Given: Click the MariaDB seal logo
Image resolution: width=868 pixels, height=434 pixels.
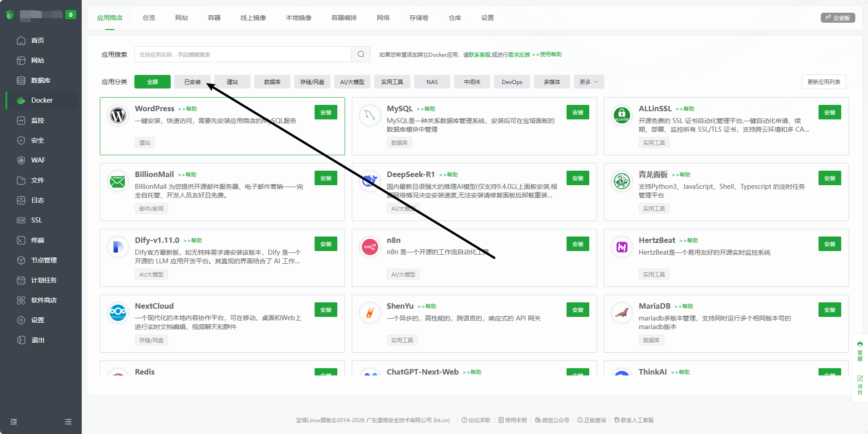Looking at the screenshot, I should pos(622,313).
